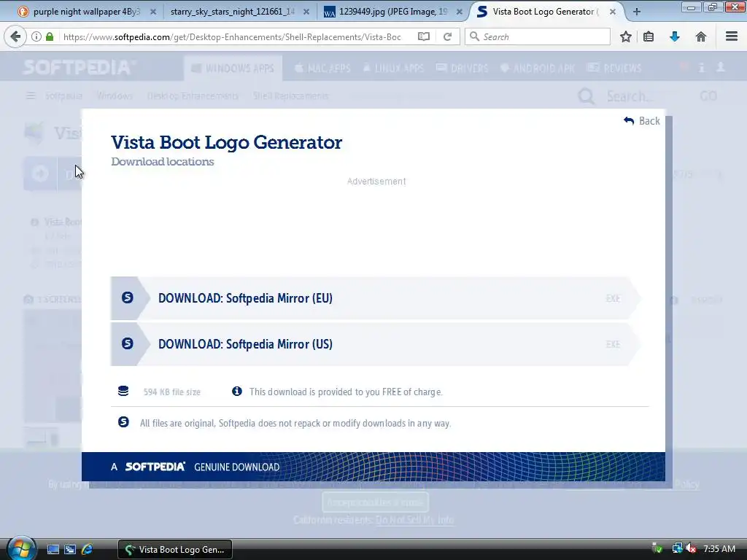
Task: Download from Softpedia Mirror (EU)
Action: 376,298
